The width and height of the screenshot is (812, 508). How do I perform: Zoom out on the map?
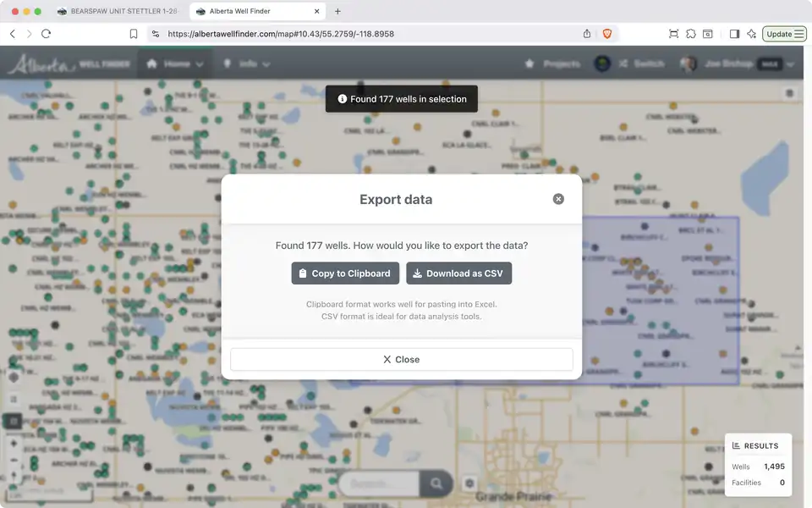click(14, 461)
